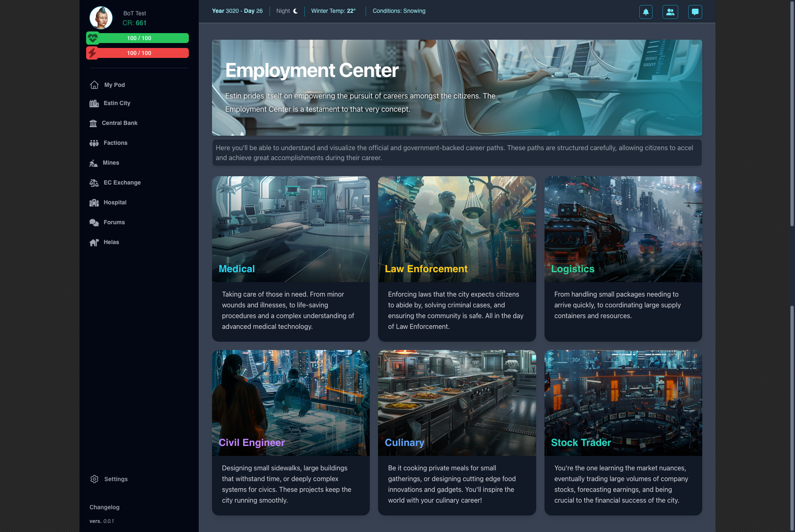Click the My Pod house icon

pyautogui.click(x=94, y=85)
